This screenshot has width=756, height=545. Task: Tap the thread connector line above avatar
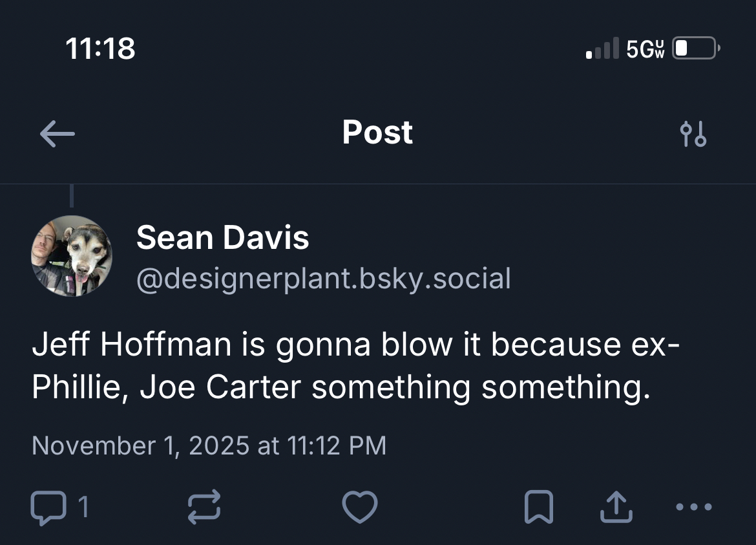[71, 196]
